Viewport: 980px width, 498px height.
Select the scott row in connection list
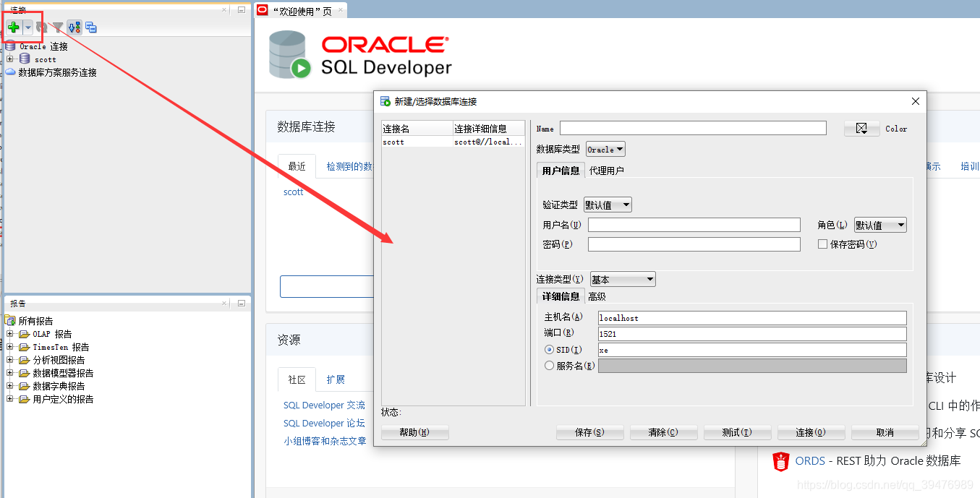click(x=453, y=142)
